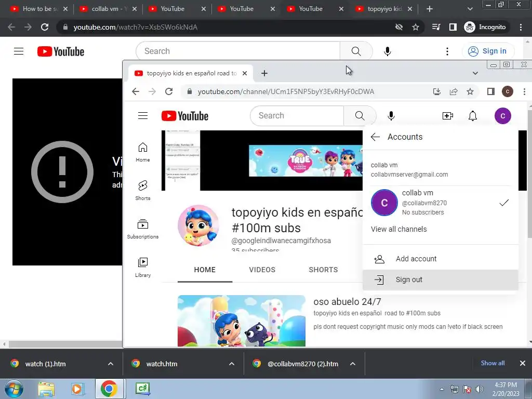Open YouTube guide menu in the front window
Image resolution: width=532 pixels, height=399 pixels.
143,116
